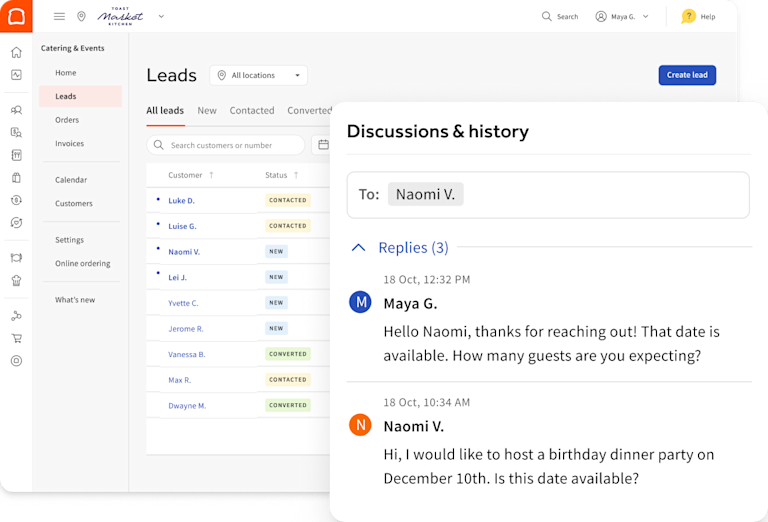Open the hamburger menu
768x522 pixels.
point(59,17)
